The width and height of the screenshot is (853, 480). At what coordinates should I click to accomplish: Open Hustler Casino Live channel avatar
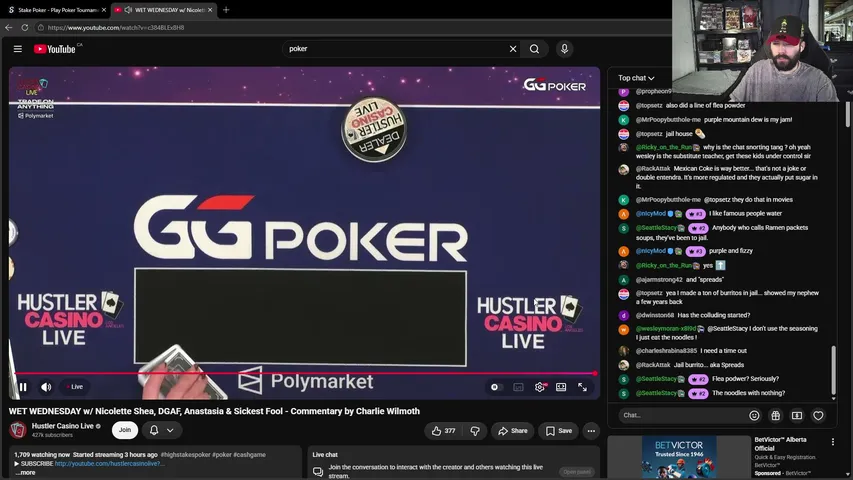[18, 430]
